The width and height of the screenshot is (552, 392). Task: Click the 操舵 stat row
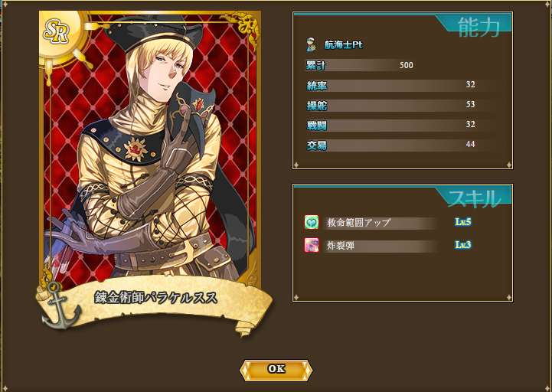pos(402,105)
